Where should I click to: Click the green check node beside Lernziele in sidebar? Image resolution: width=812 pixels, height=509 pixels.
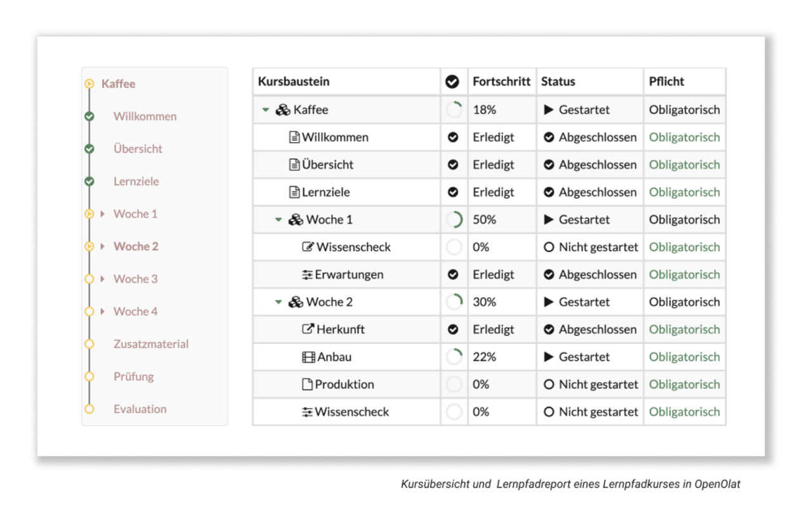[x=89, y=182]
